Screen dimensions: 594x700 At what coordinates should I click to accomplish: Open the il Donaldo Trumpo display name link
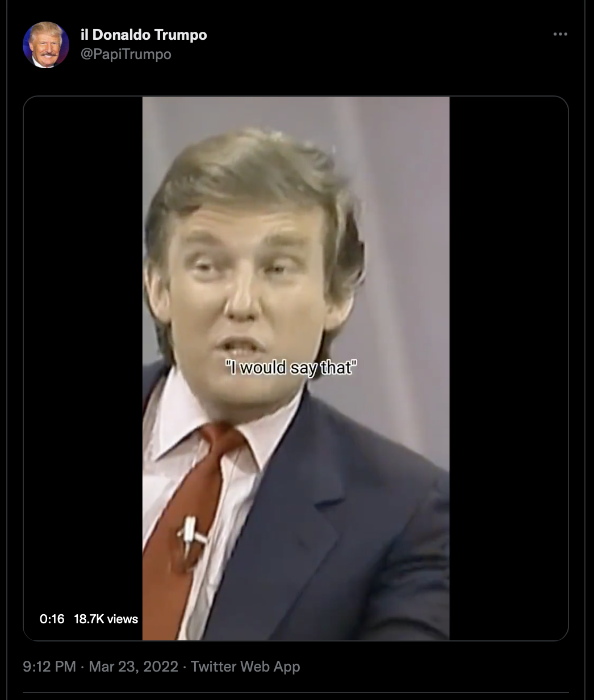pyautogui.click(x=144, y=35)
